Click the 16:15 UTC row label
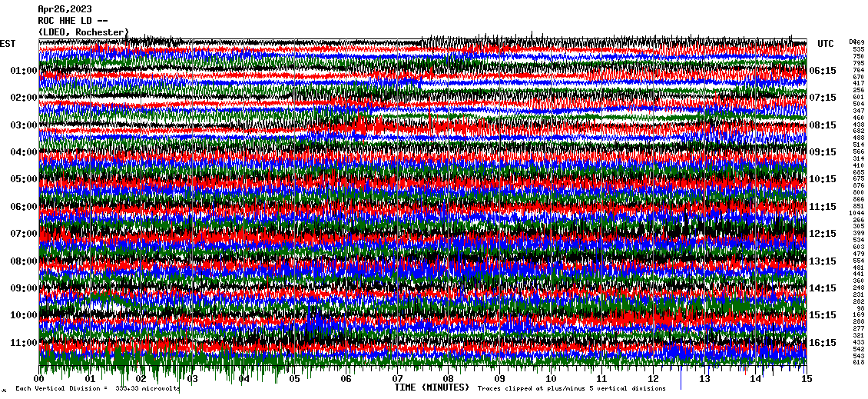868x399 pixels. 823,343
